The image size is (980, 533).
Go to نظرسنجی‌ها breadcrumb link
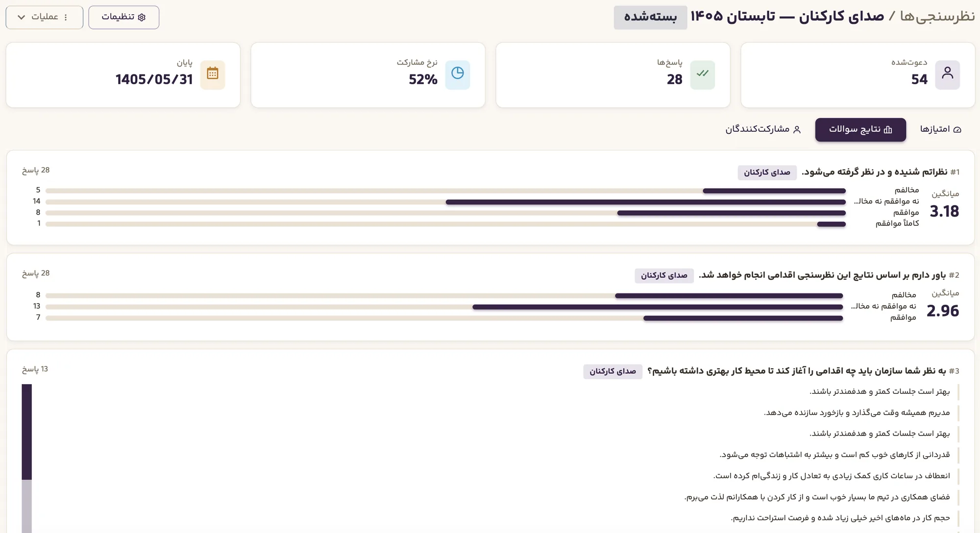[x=937, y=16]
